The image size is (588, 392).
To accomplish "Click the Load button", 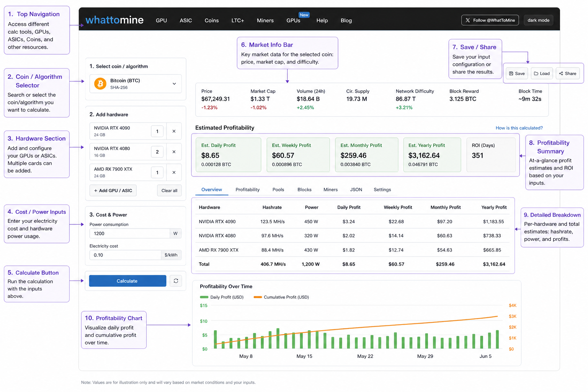I will (542, 73).
